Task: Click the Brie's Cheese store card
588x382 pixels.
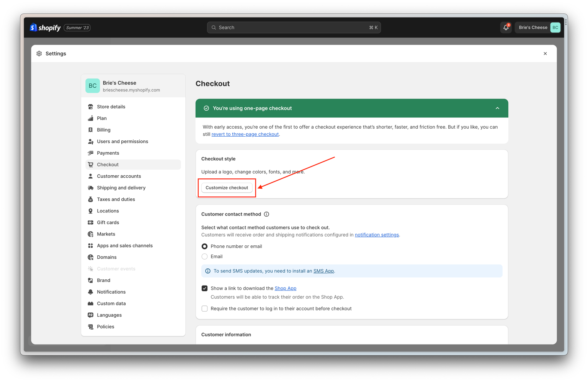Action: click(133, 86)
